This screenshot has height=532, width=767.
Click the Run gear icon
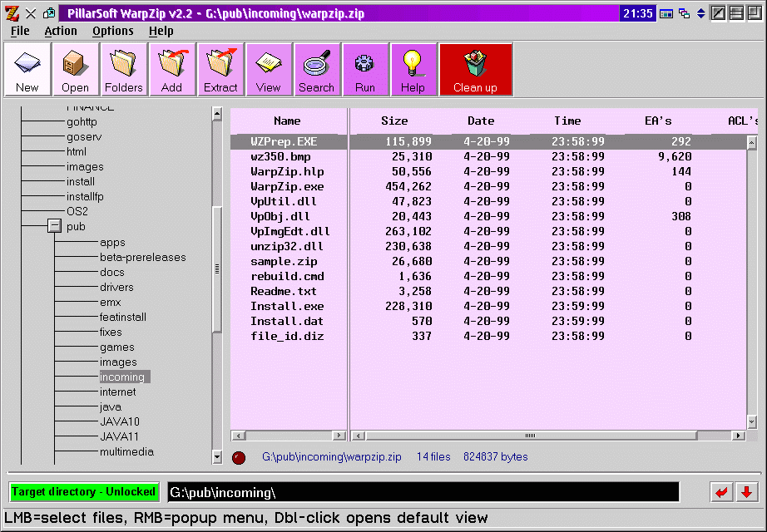tap(365, 69)
